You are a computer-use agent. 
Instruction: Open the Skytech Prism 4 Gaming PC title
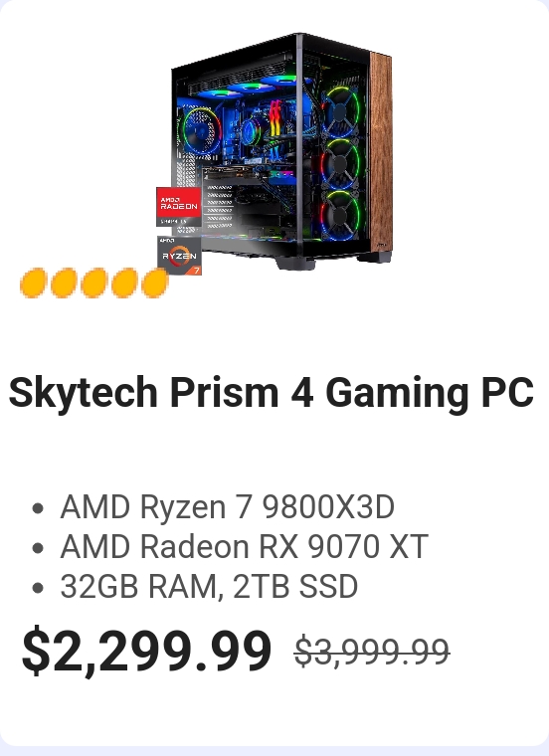(271, 393)
